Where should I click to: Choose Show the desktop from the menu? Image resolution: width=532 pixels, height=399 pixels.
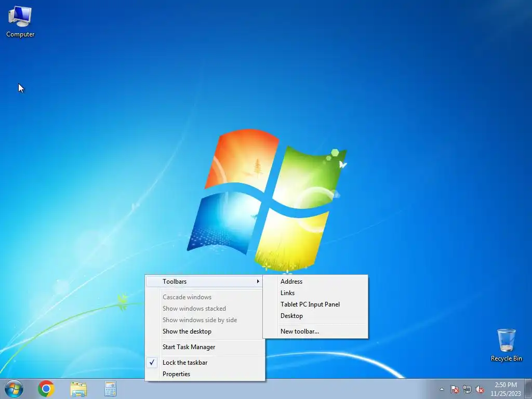[205, 331]
